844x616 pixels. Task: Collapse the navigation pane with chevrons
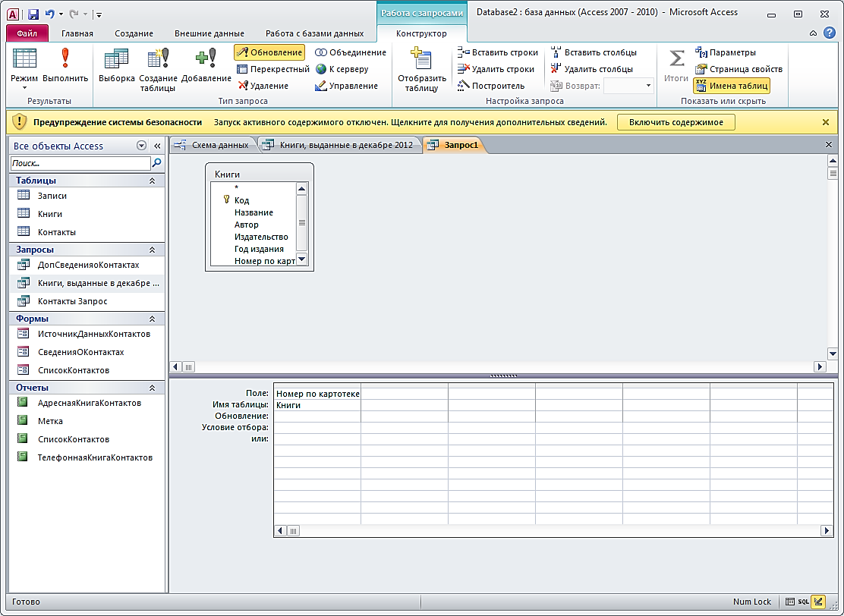click(x=157, y=146)
